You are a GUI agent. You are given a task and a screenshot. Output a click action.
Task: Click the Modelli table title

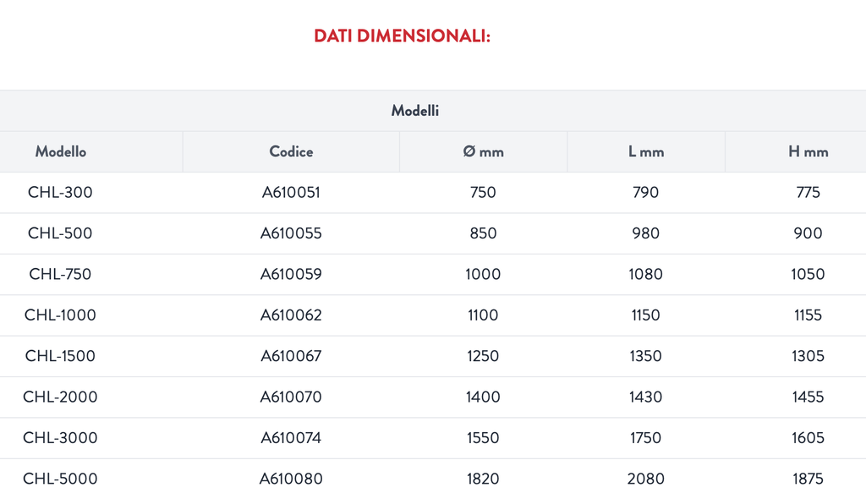pyautogui.click(x=414, y=111)
